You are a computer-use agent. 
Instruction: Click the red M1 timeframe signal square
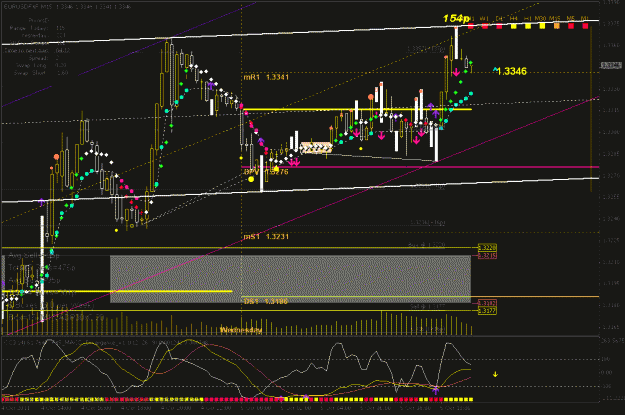point(585,26)
